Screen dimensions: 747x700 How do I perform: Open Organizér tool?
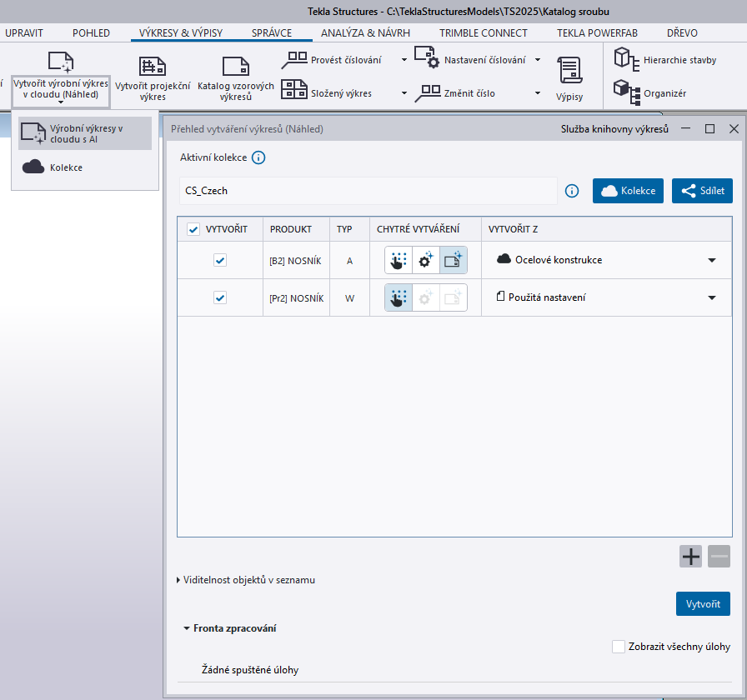[x=650, y=92]
